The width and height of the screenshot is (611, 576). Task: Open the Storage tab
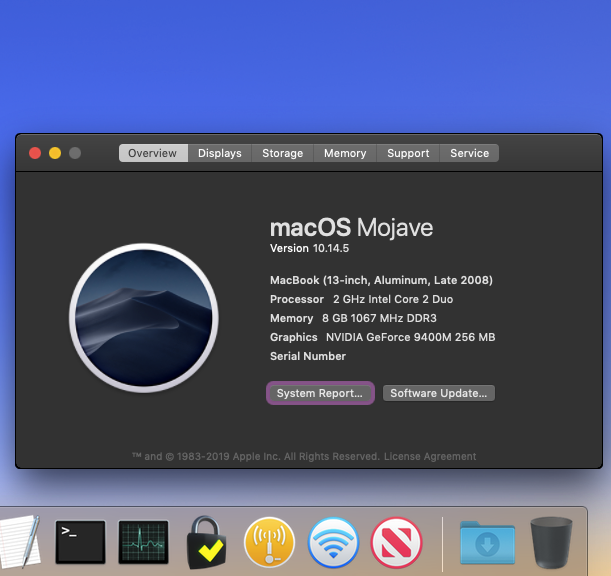point(283,153)
